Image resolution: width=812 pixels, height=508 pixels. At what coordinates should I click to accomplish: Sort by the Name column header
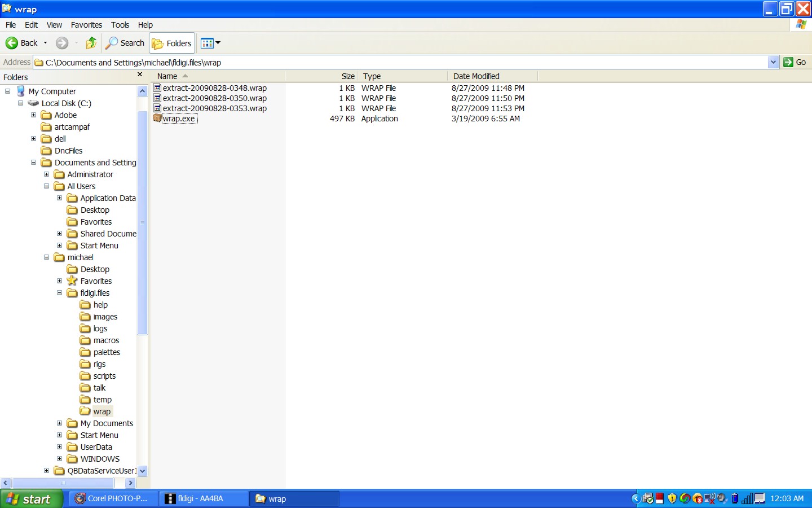(218, 76)
